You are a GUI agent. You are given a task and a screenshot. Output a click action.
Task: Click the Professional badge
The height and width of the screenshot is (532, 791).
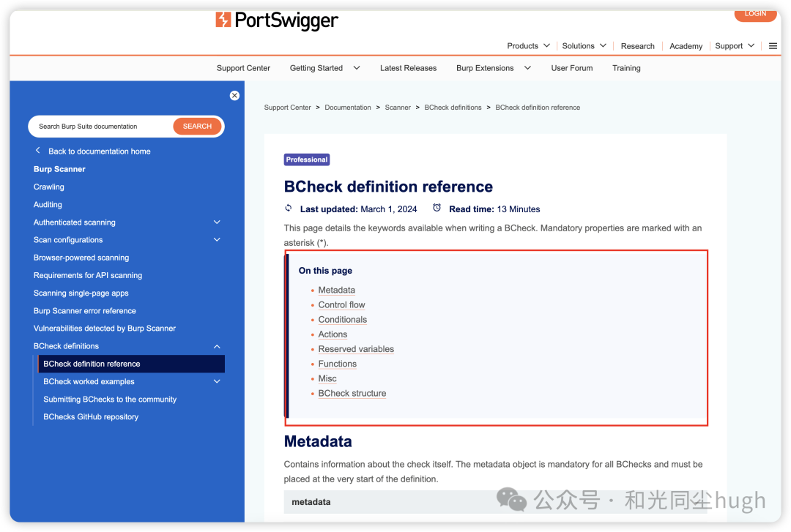pyautogui.click(x=307, y=160)
